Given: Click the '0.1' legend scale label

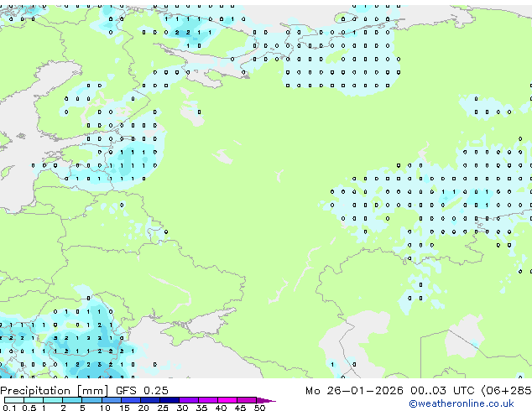Looking at the screenshot, I should (x=9, y=408).
